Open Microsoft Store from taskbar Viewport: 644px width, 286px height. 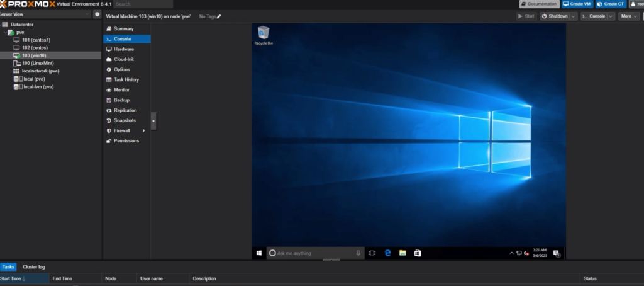pyautogui.click(x=418, y=253)
